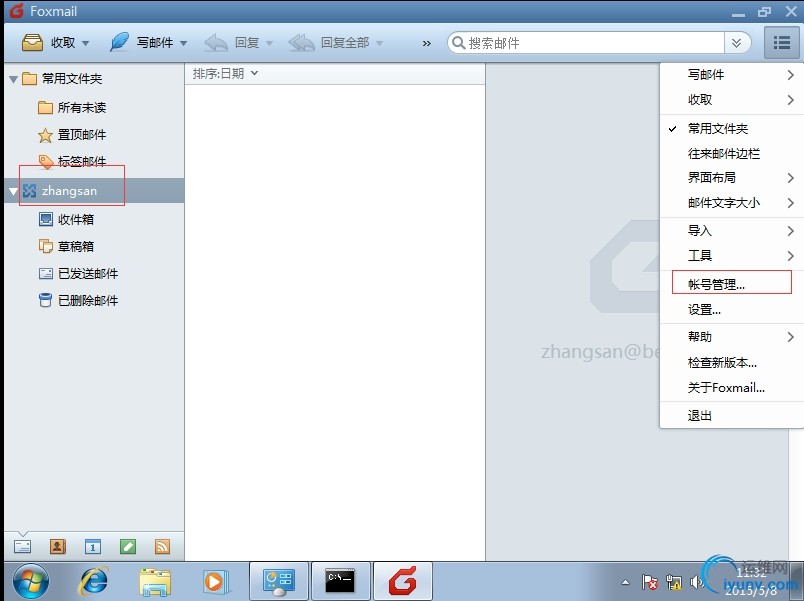Click the Windows Start button
The image size is (804, 601).
pyautogui.click(x=31, y=582)
